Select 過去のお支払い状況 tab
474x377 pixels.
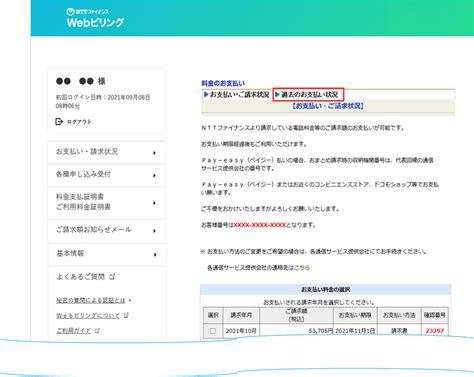click(x=308, y=95)
